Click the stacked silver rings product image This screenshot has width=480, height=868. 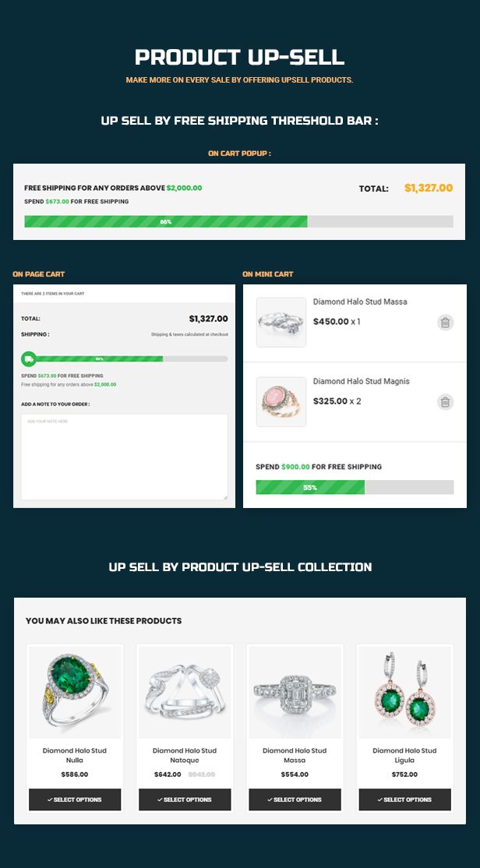click(x=185, y=692)
